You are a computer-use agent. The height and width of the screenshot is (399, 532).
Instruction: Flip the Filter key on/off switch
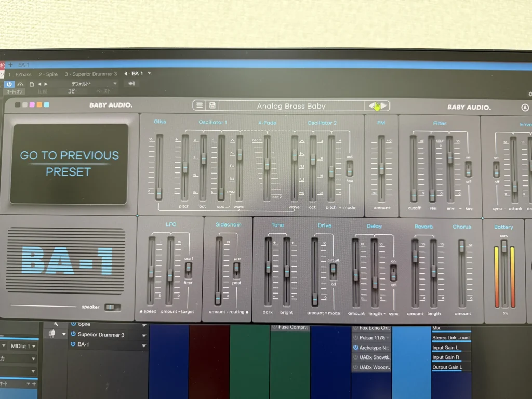point(468,168)
